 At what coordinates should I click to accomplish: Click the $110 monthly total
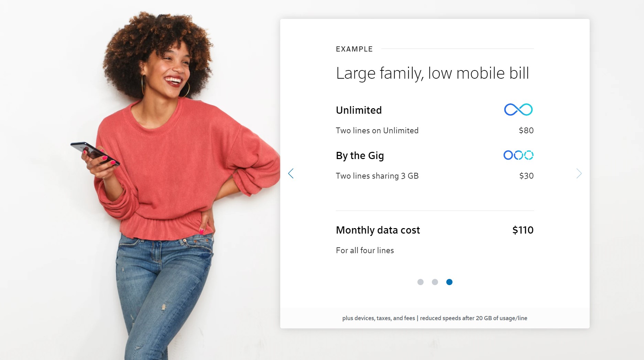(523, 230)
